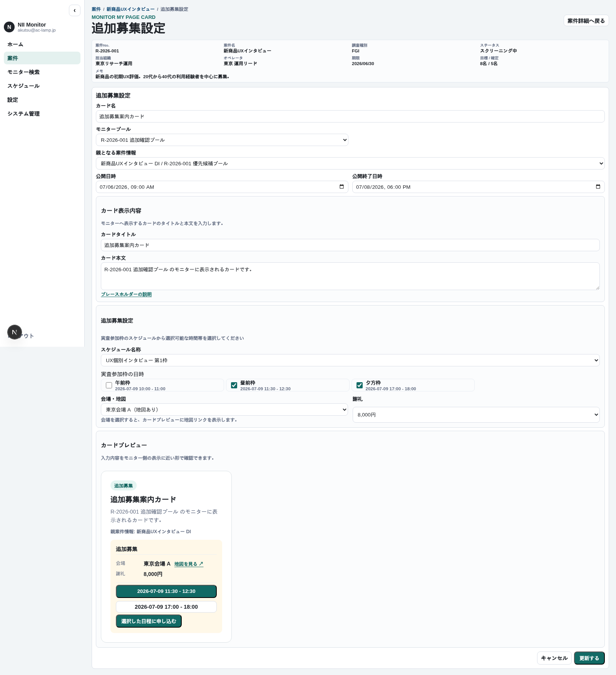Viewport: 616px width, 675px height.
Task: Click the memo text about 初期UX評価
Action: pos(162,77)
